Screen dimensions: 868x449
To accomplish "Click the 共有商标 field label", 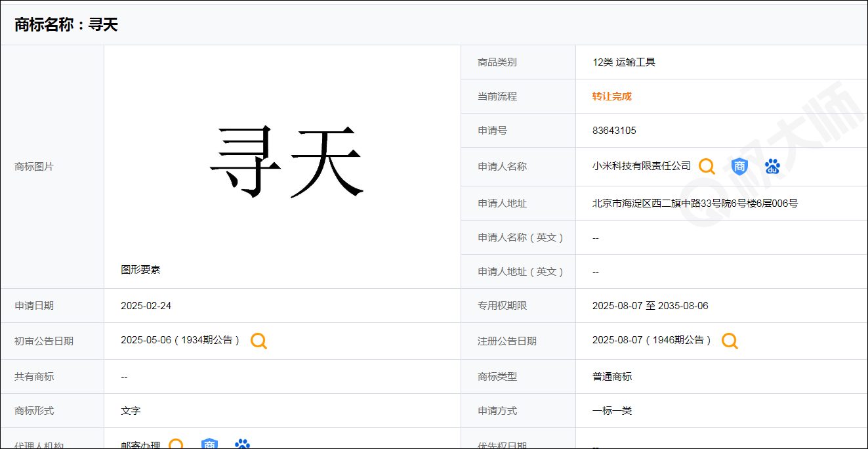I will click(34, 377).
